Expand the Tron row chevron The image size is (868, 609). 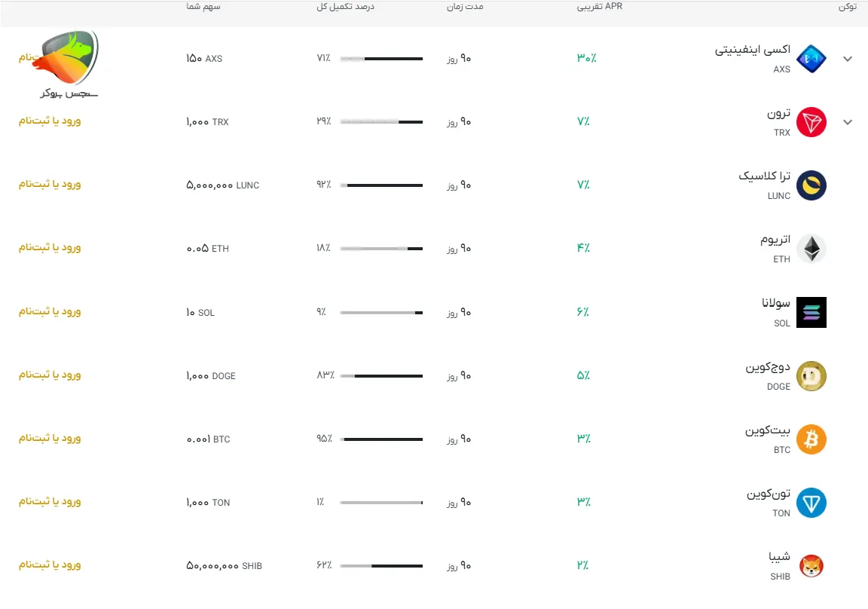(x=848, y=122)
